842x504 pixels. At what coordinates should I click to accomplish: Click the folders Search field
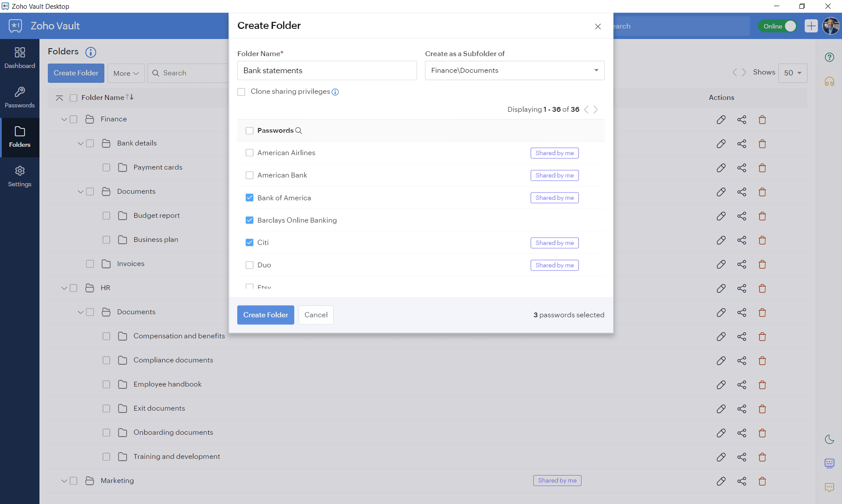[x=188, y=73]
